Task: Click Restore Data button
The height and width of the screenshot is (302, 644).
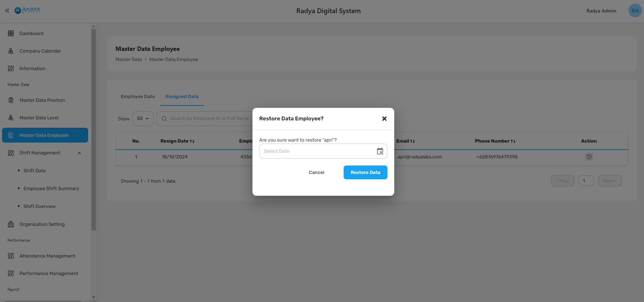Action: coord(366,172)
